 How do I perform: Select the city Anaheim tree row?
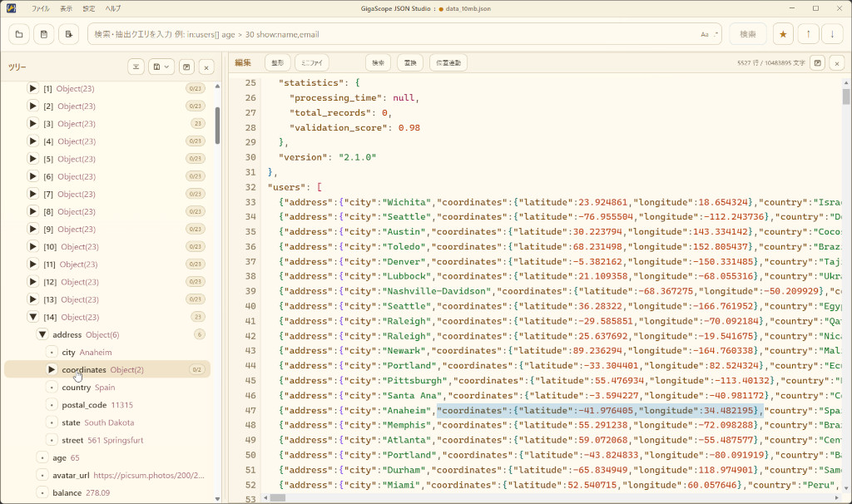tap(107, 352)
